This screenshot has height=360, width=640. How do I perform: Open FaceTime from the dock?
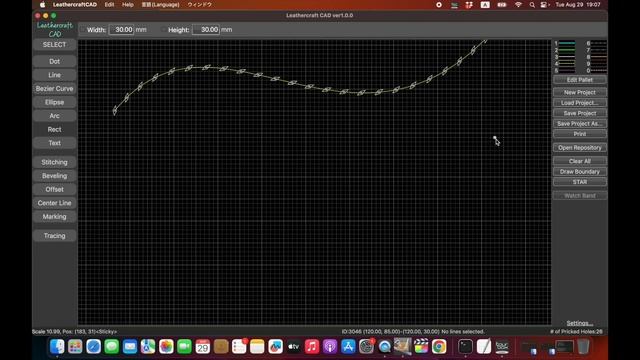[184, 347]
